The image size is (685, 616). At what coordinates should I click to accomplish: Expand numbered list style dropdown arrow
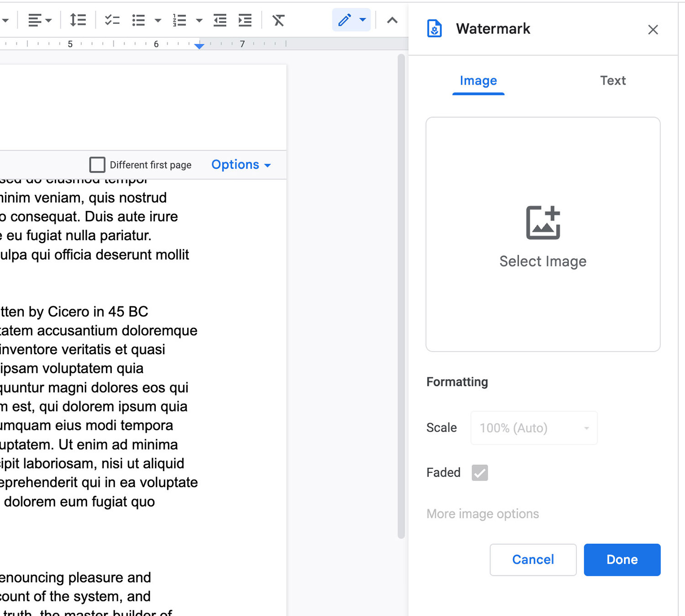point(199,20)
